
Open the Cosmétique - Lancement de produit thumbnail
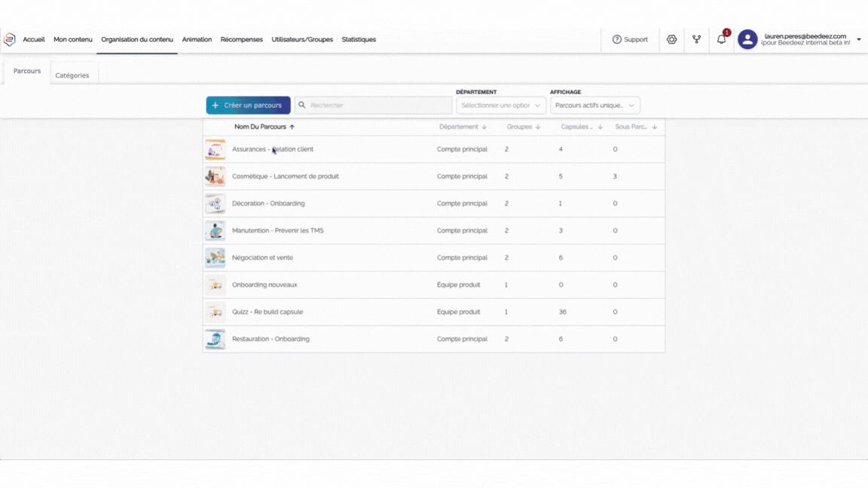coord(215,177)
